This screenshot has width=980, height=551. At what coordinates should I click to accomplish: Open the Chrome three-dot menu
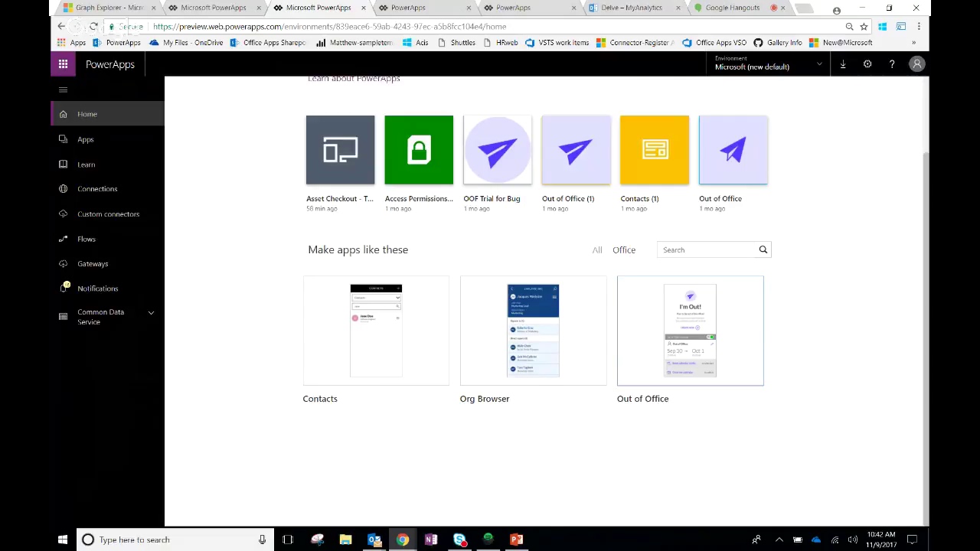[x=918, y=26]
